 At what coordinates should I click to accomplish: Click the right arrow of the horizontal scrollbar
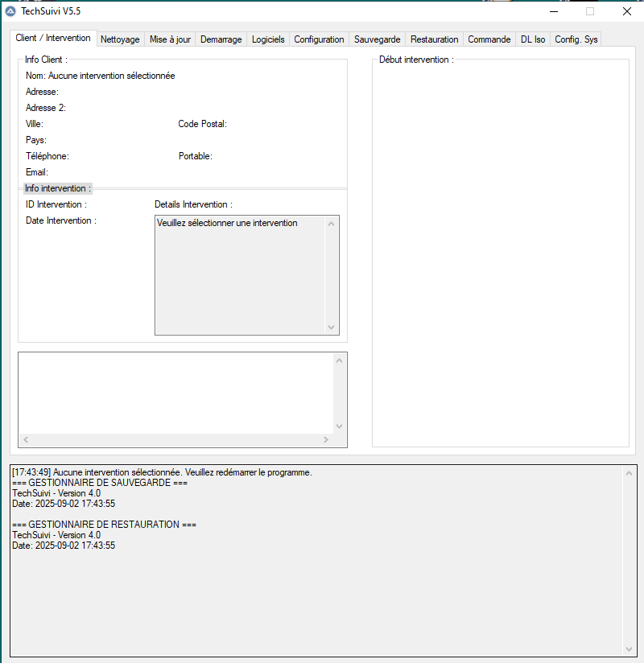coord(325,439)
